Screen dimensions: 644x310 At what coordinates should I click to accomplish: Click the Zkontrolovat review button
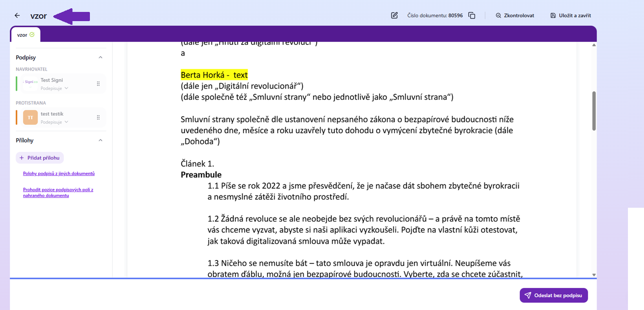(515, 16)
